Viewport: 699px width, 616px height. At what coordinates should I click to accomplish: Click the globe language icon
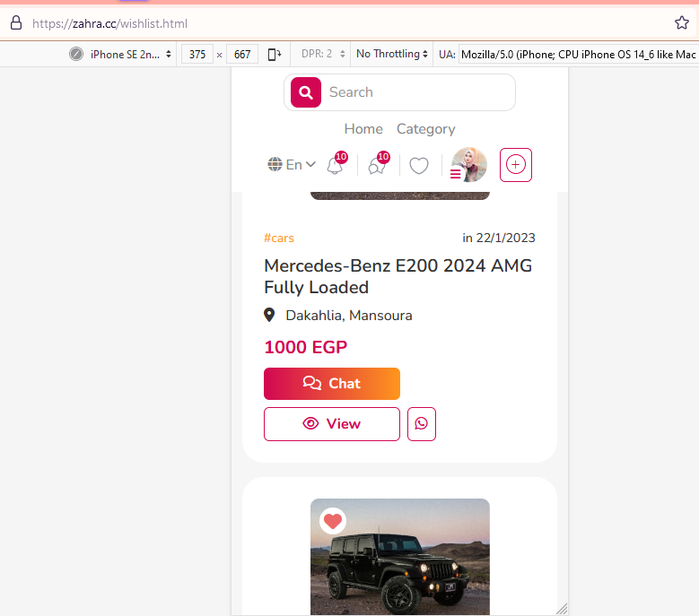[x=275, y=164]
